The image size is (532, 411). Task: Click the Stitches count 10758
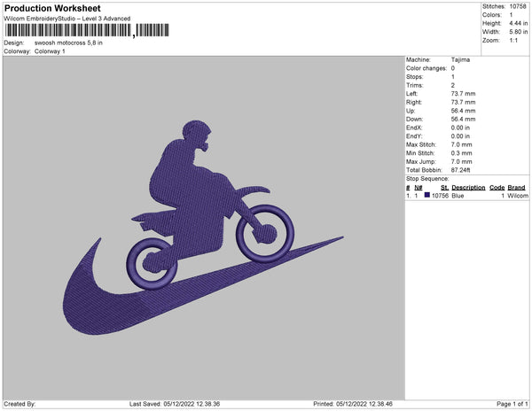click(x=518, y=6)
